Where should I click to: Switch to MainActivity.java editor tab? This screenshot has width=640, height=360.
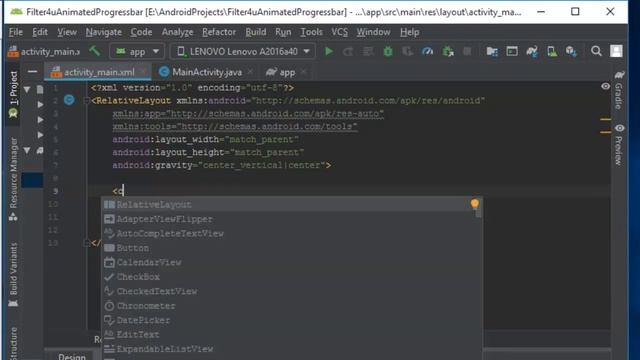tap(207, 72)
